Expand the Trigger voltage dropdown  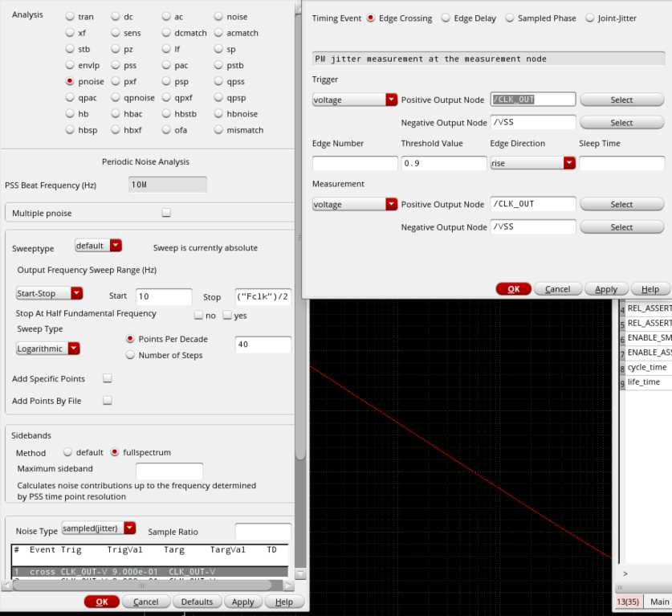pos(355,100)
